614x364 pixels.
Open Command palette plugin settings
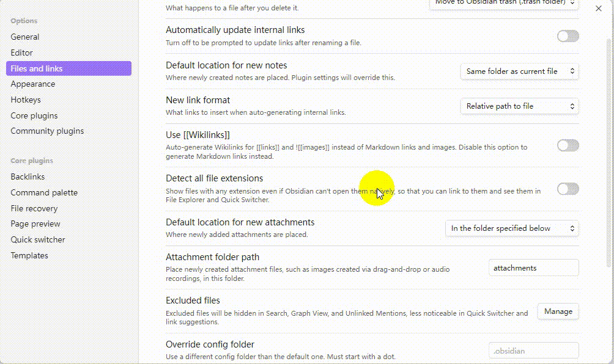(44, 192)
